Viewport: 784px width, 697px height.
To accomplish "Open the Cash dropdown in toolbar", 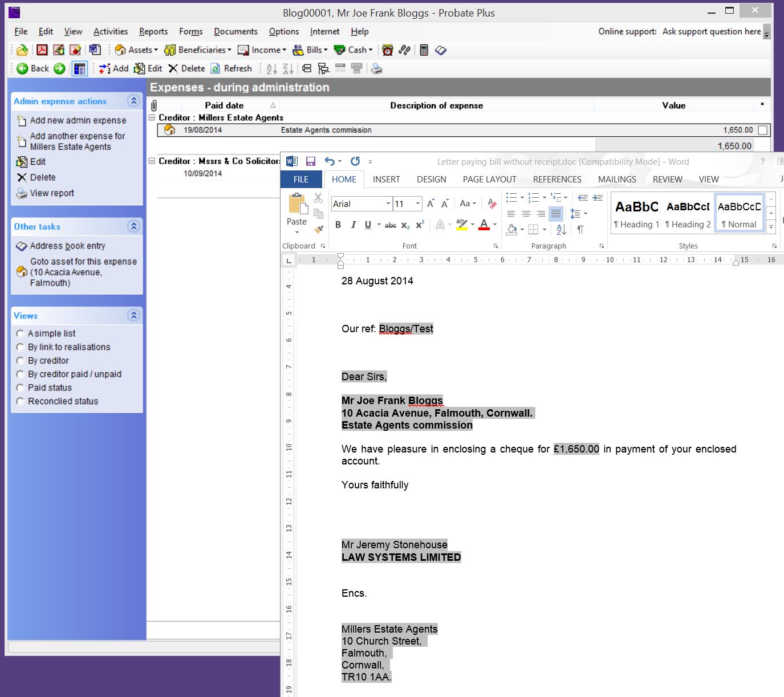I will 354,50.
